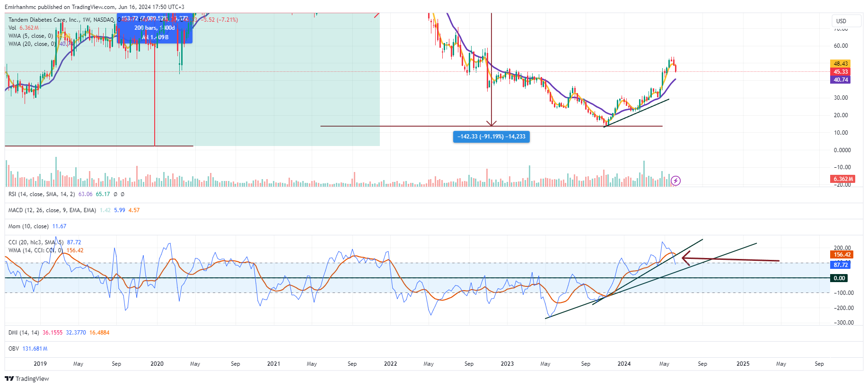Click the TradingView logo
Viewport: 868px width, 387px height.
(27, 378)
